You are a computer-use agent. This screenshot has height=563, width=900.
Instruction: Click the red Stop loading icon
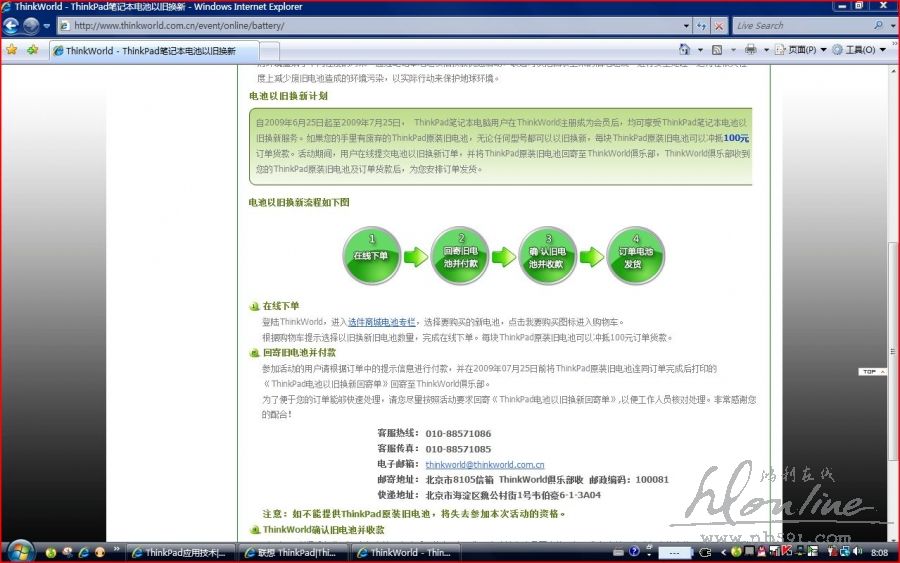click(719, 26)
